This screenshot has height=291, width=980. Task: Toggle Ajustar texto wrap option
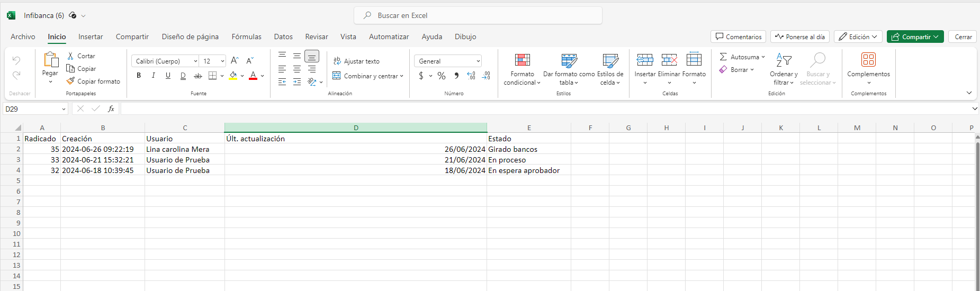coord(356,61)
